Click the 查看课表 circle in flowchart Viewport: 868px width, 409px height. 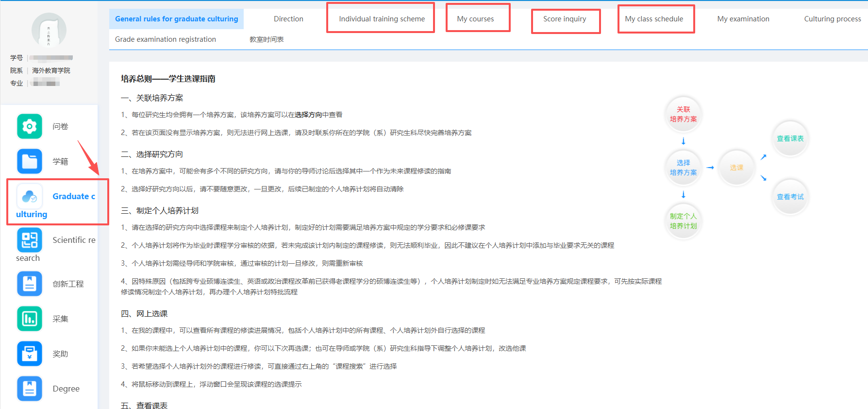[790, 138]
